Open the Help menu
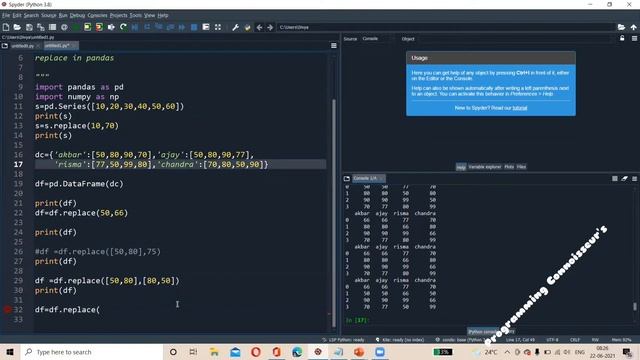 pyautogui.click(x=162, y=15)
